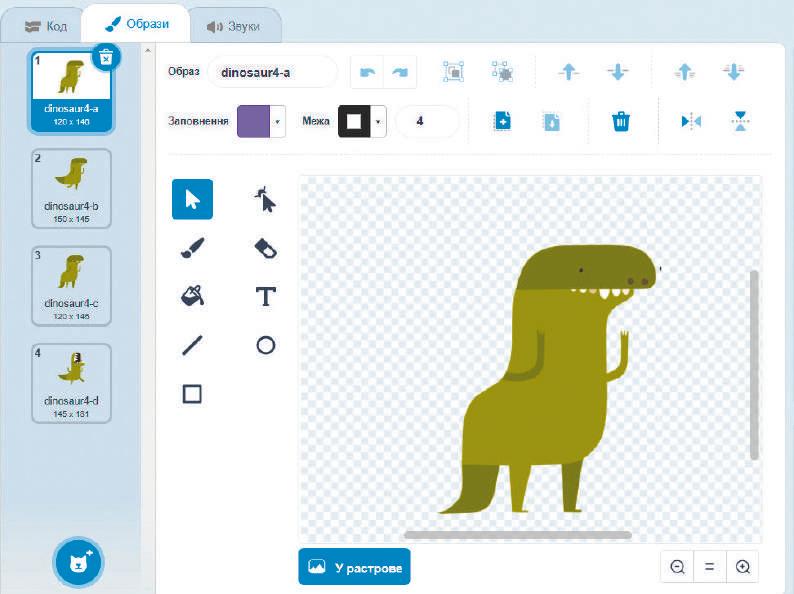Viewport: 794px width, 594px height.
Task: Select the Line tool
Action: 192,345
